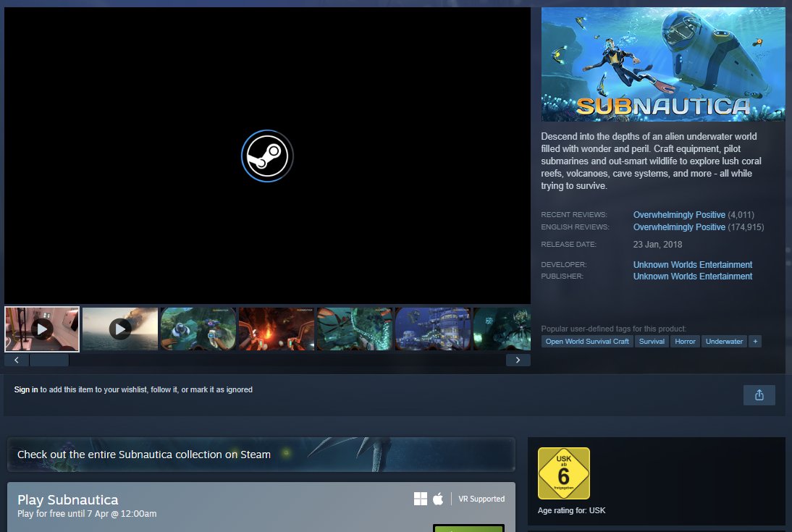
Task: Select the red lava cave screenshot thumbnail
Action: click(277, 329)
